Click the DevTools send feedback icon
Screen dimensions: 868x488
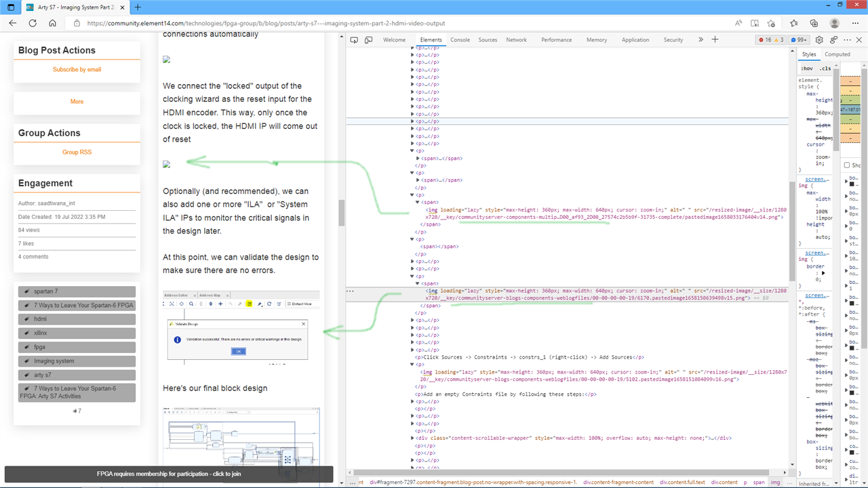[833, 40]
